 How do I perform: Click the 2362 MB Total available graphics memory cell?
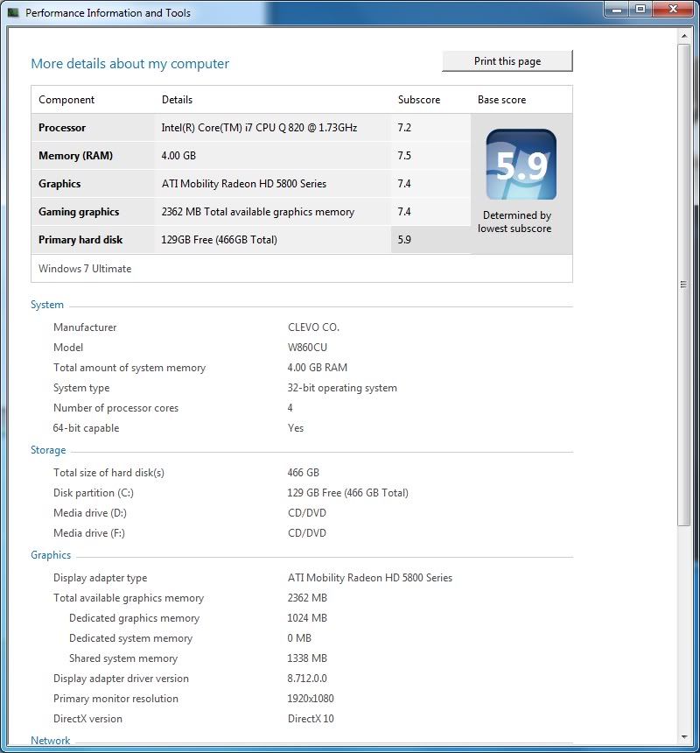pos(258,212)
